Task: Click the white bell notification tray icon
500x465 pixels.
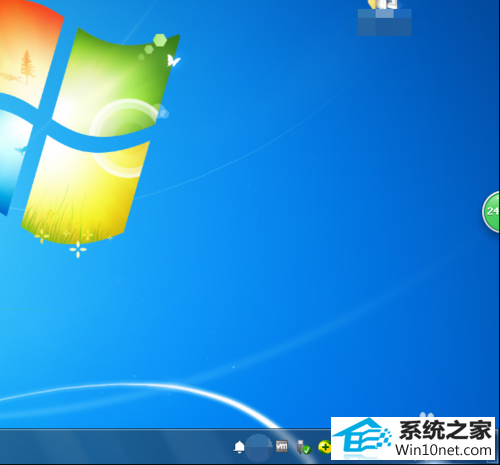Action: click(x=239, y=447)
